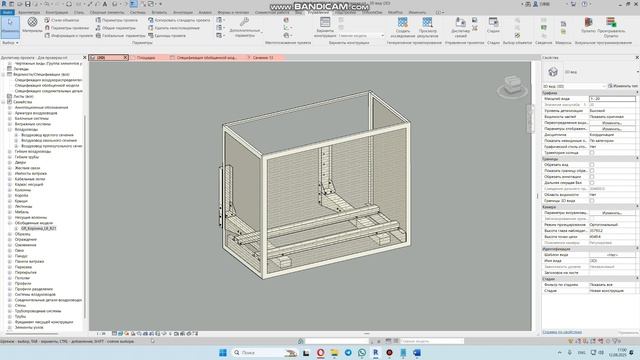Collapse Обобщенные модели tree node
The image size is (640, 360).
point(10,223)
